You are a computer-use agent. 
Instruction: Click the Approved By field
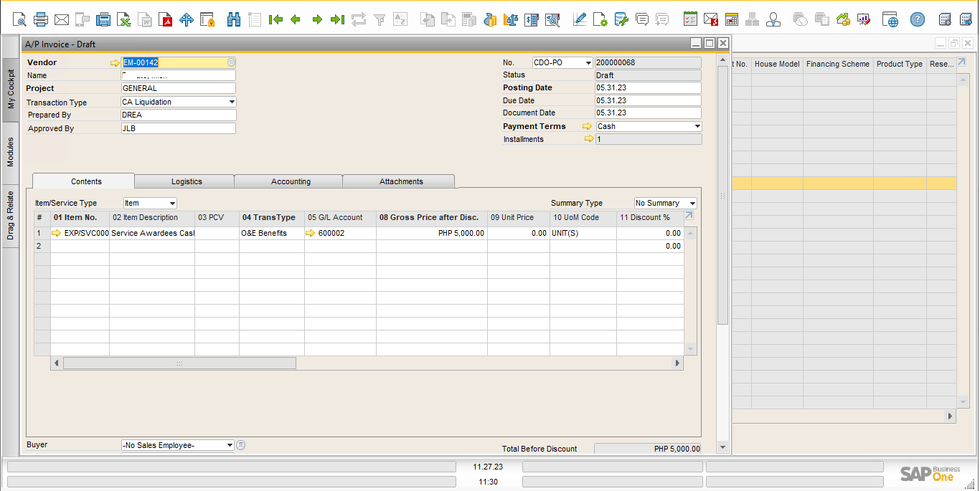[x=179, y=128]
